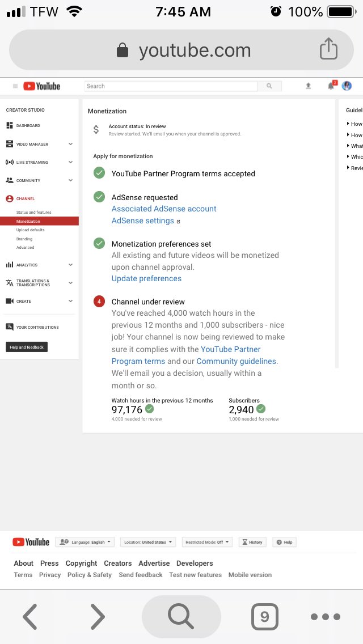Tap the youtube.com address bar
The width and height of the screenshot is (363, 644).
(x=181, y=50)
